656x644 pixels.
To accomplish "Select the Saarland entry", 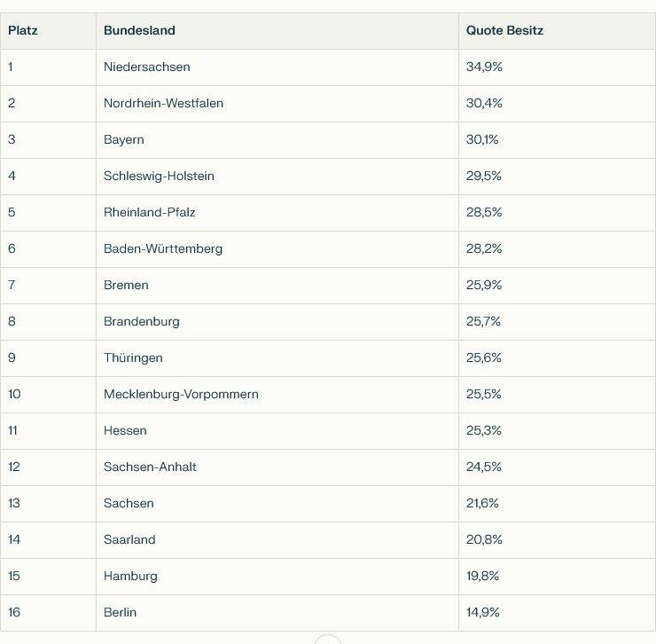I will click(x=129, y=539).
